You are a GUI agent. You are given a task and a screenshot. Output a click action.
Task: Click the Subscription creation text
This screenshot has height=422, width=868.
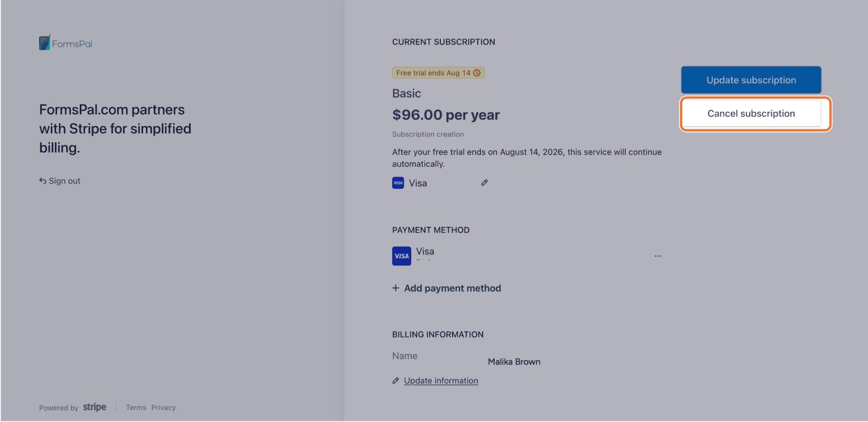point(428,135)
